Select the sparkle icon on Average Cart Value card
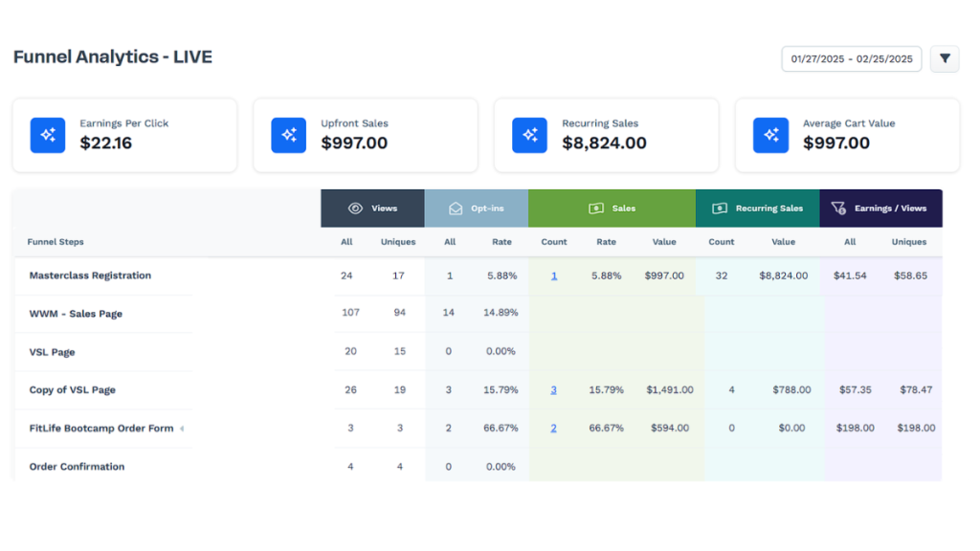Screen dimensions: 980x551 [x=770, y=135]
